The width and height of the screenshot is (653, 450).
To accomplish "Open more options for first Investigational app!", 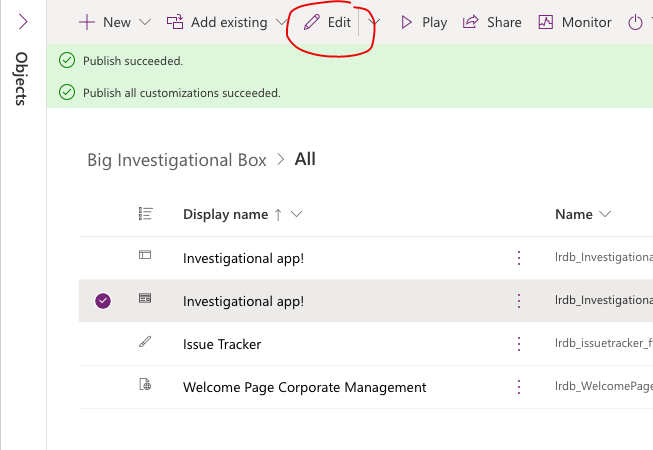I will pos(519,258).
